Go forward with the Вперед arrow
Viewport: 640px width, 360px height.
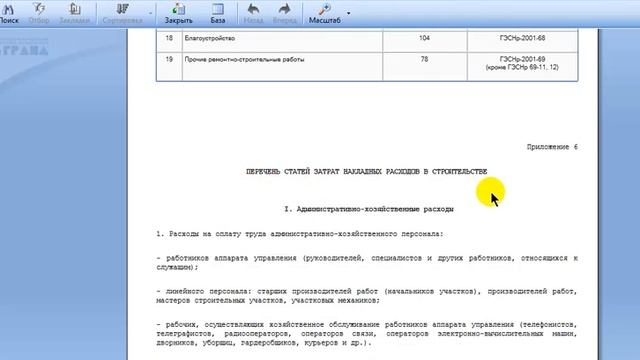coord(284,13)
